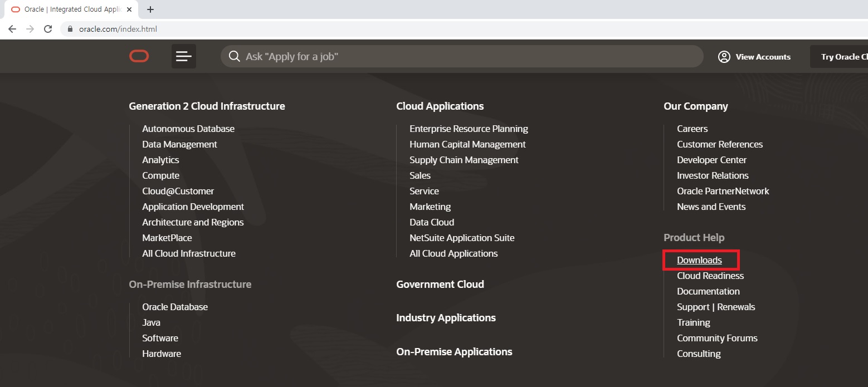Click the View Accounts user icon

pos(724,57)
